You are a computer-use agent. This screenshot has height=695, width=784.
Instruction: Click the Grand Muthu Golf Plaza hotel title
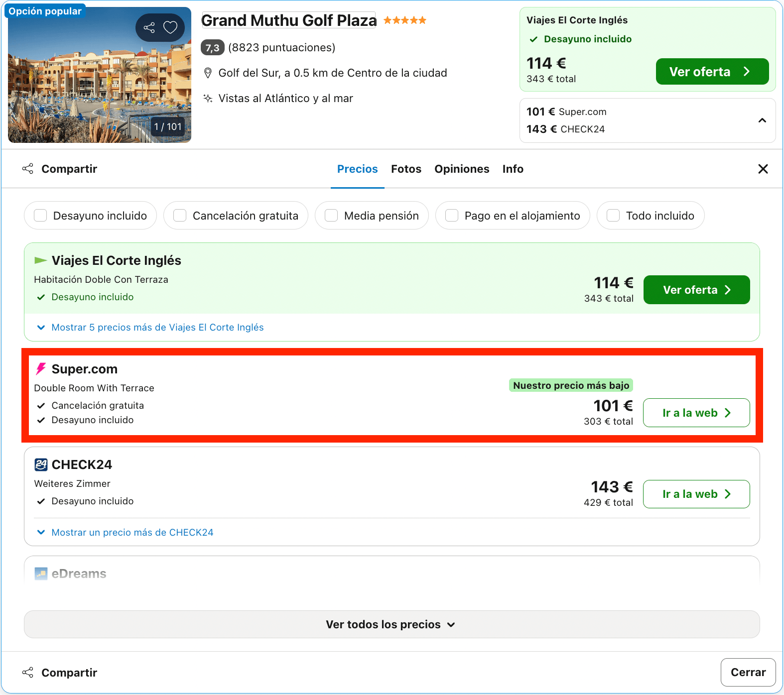[289, 20]
